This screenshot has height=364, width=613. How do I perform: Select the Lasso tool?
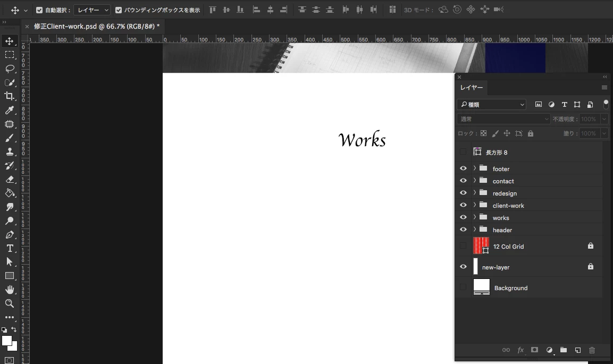10,69
